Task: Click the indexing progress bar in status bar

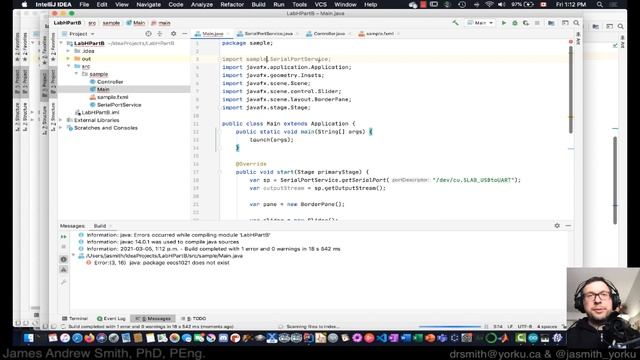Action: tap(450, 327)
